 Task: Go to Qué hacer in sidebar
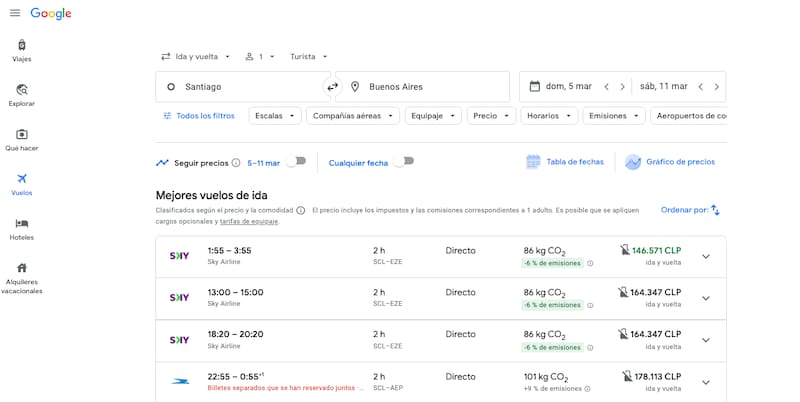click(21, 139)
